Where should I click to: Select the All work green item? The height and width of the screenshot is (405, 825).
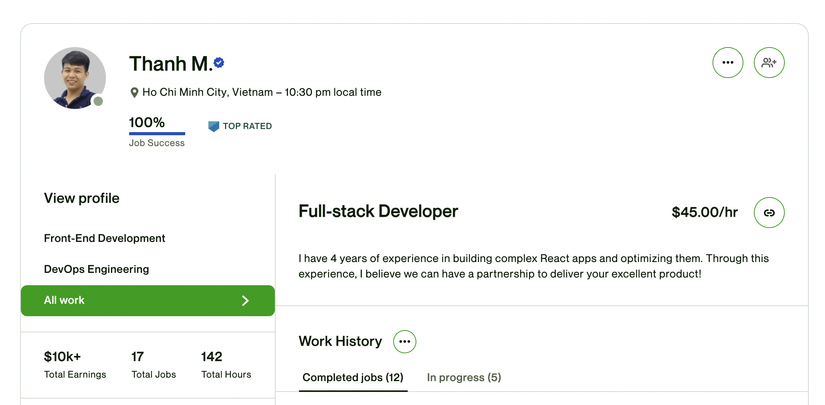[148, 300]
